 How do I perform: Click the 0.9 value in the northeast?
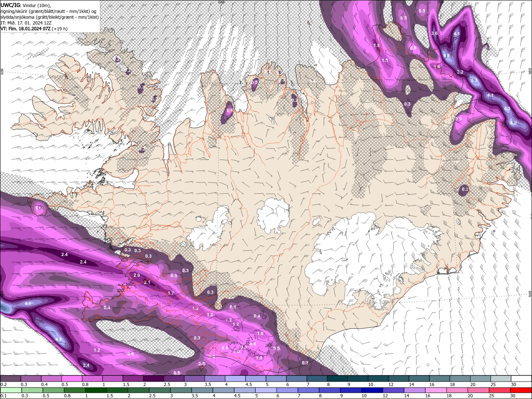click(x=458, y=119)
